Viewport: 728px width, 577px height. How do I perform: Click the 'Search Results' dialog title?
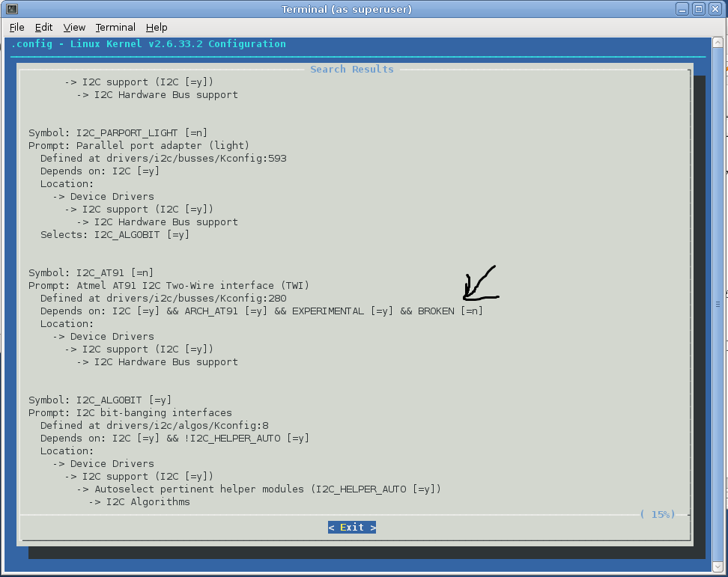[352, 70]
